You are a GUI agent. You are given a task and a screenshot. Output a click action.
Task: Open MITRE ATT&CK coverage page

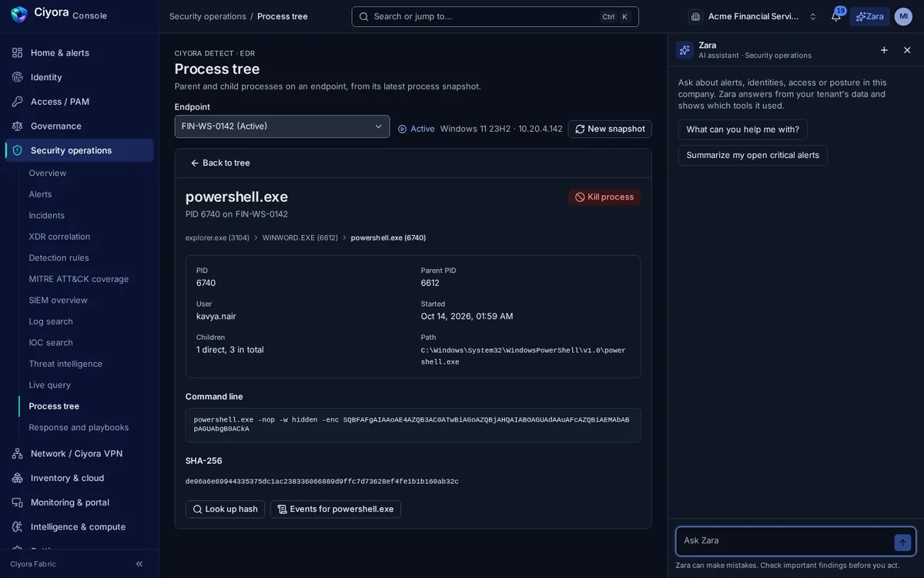[79, 279]
